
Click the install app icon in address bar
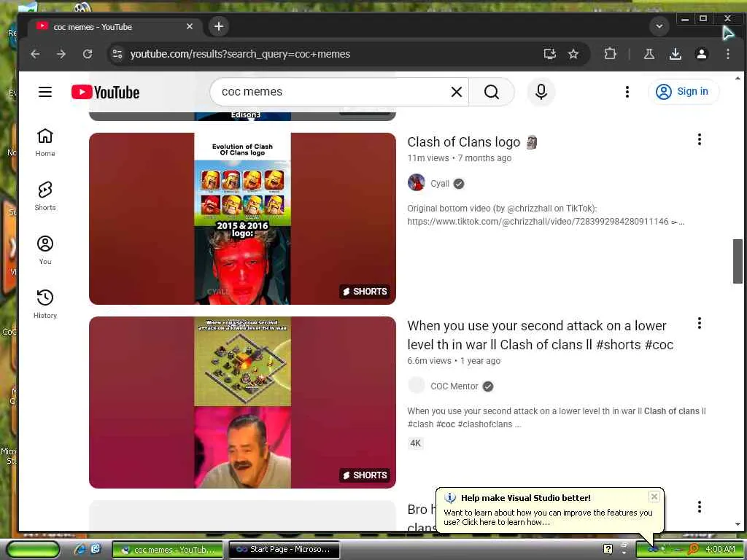point(550,54)
